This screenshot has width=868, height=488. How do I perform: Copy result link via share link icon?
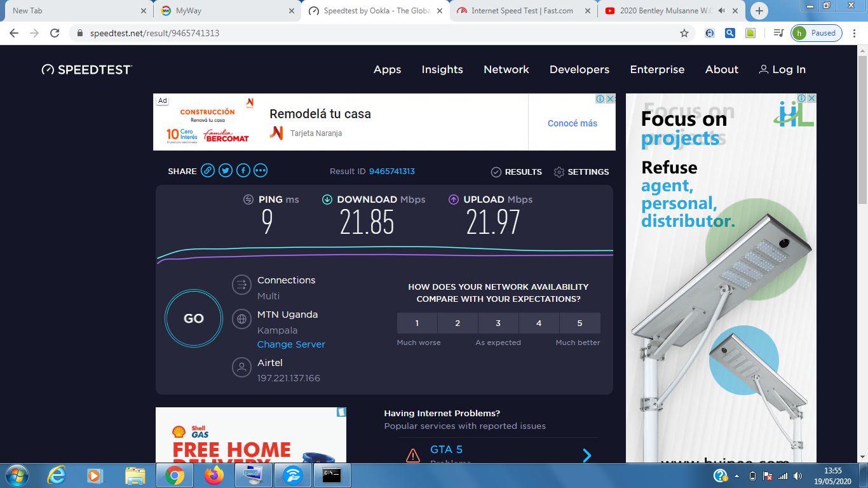tap(208, 170)
